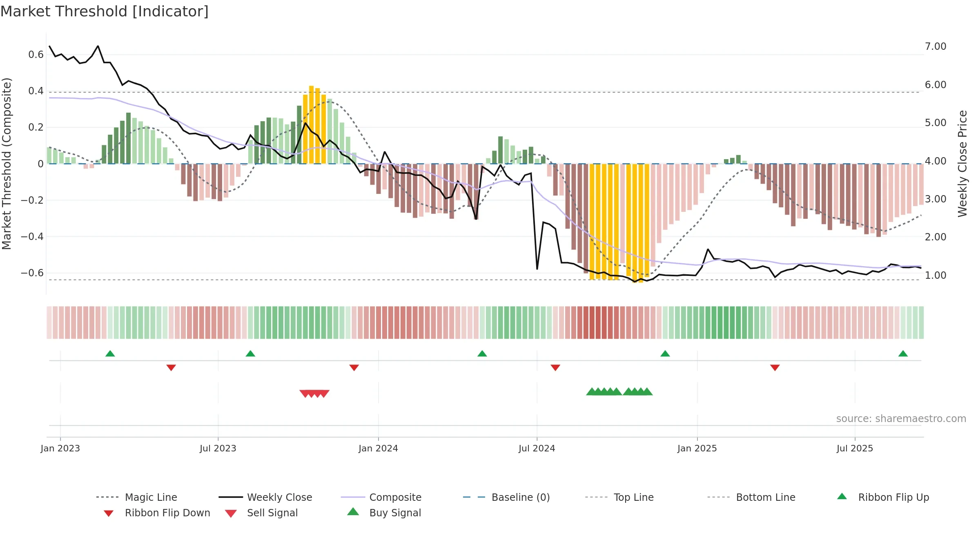Screen dimensions: 980x551
Task: Click the Weekly Close Price axis title
Action: point(962,163)
